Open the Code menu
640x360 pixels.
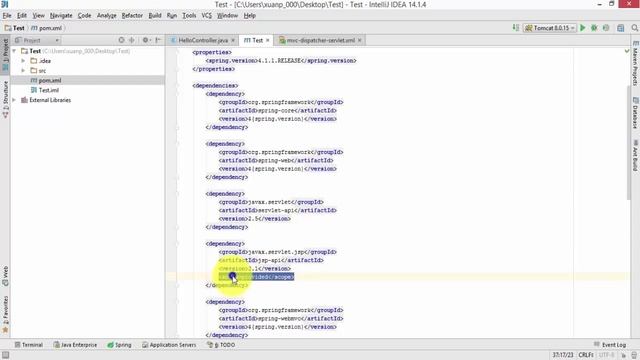pyautogui.click(x=84, y=16)
